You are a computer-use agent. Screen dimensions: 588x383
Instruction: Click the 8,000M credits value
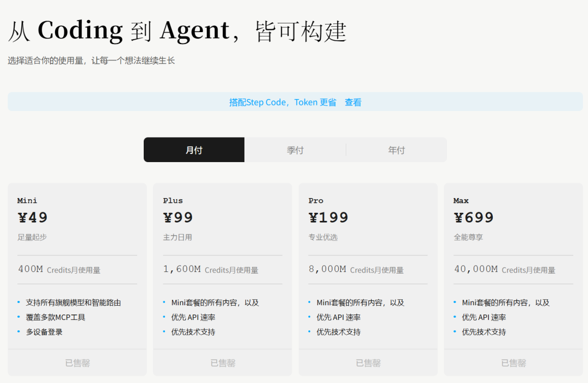coord(327,269)
